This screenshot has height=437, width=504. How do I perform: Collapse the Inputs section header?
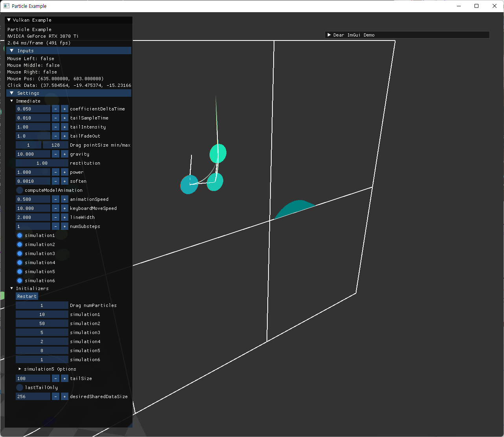pos(69,51)
